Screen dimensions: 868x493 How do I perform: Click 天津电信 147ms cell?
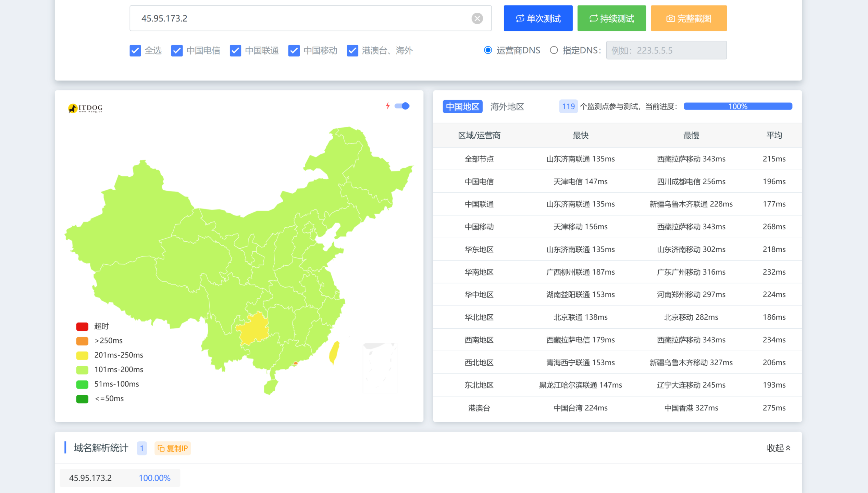[x=580, y=181]
